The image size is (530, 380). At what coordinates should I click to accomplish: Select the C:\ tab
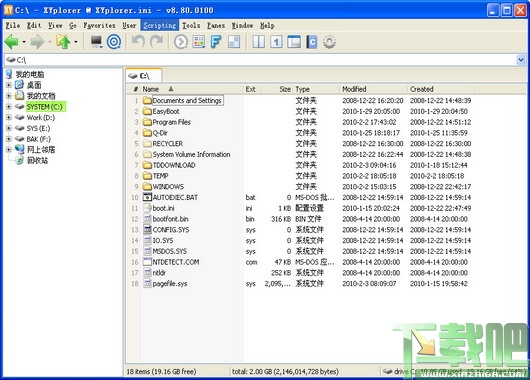click(x=144, y=76)
